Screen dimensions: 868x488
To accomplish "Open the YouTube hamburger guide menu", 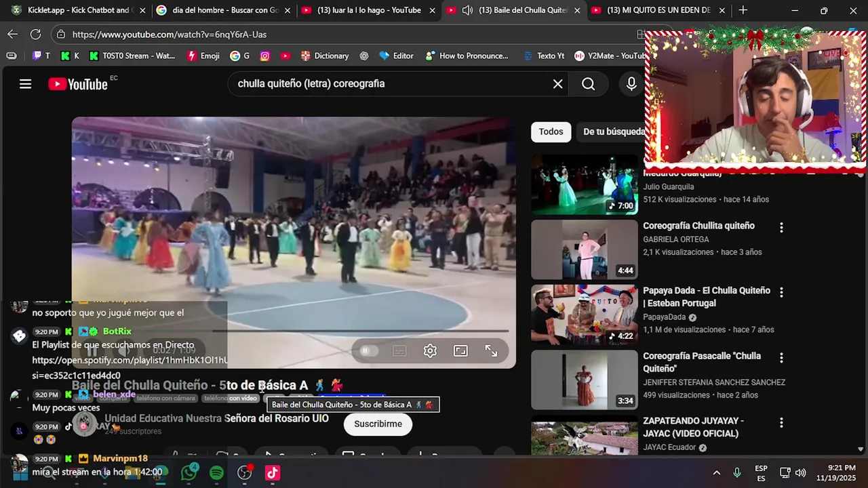I will [x=25, y=84].
